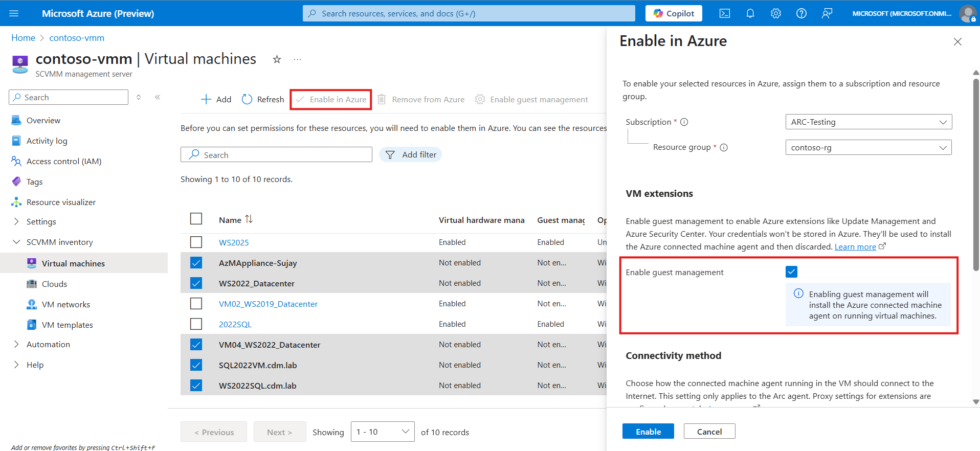Viewport: 980px width, 451px height.
Task: Follow the Learn more link
Action: [x=855, y=246]
